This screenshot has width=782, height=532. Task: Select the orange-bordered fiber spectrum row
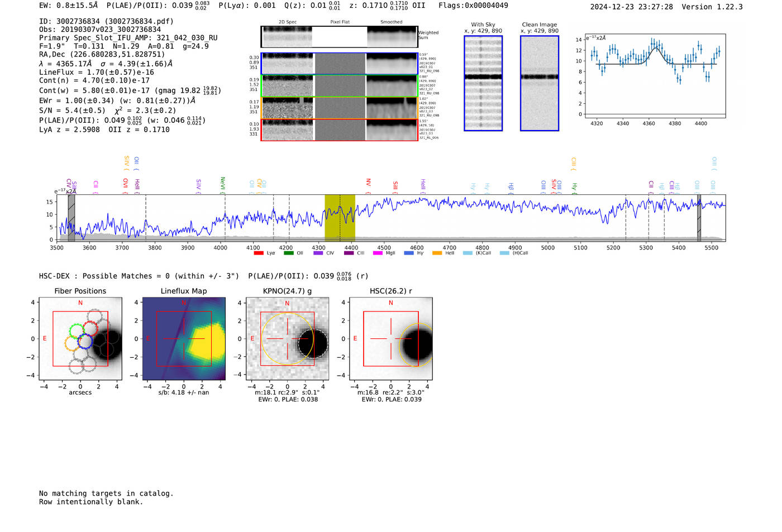pos(339,108)
